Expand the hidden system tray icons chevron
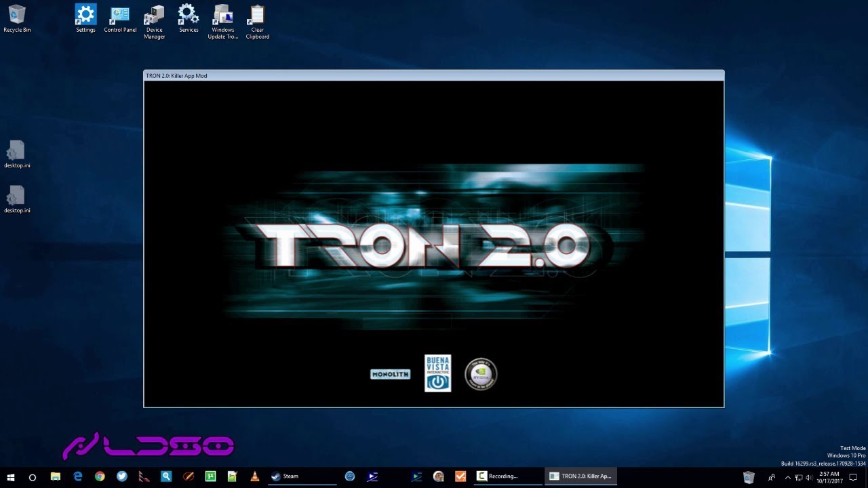The height and width of the screenshot is (488, 868). click(x=788, y=477)
